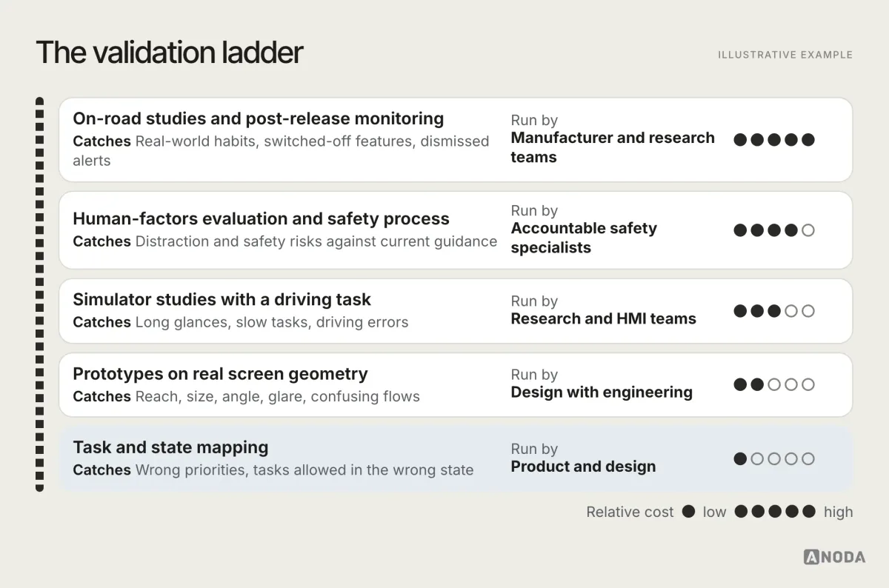
Task: Click 'Wrong priorities, tasks allowed in the wrong state'
Action: pos(304,470)
